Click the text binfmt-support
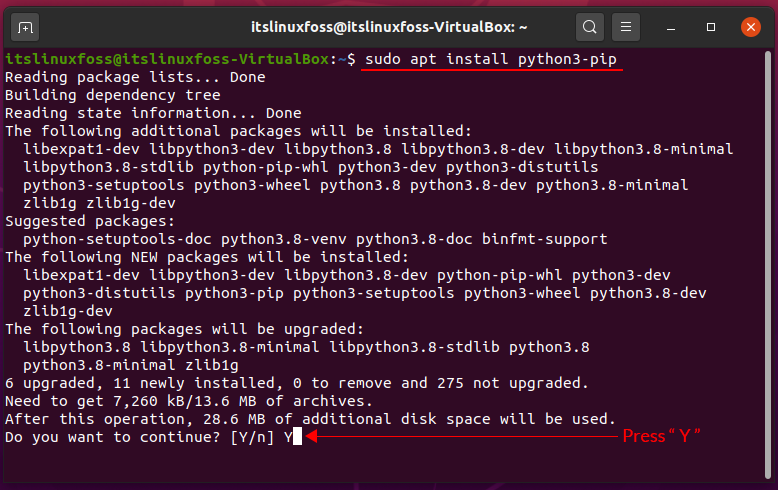This screenshot has width=778, height=490. (544, 239)
